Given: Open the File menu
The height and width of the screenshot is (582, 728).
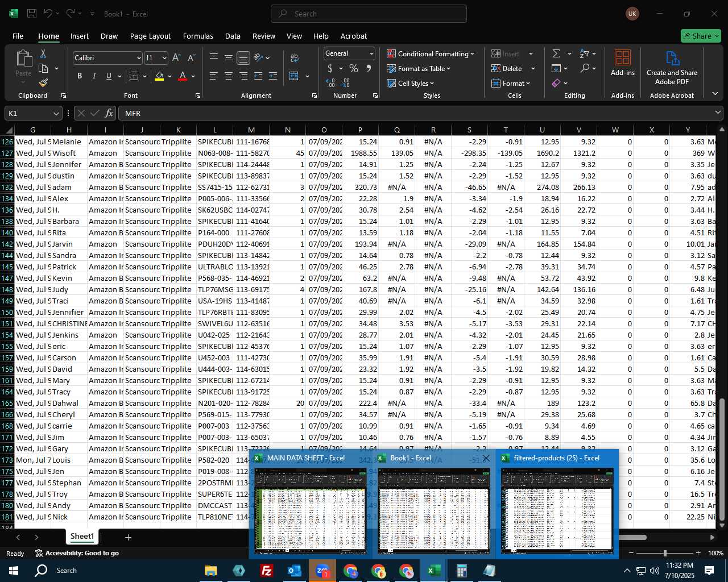Looking at the screenshot, I should click(18, 36).
